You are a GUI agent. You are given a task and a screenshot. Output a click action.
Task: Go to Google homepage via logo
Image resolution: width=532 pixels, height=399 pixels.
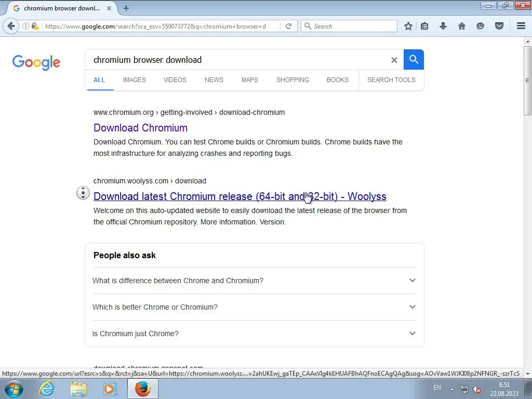coord(36,62)
